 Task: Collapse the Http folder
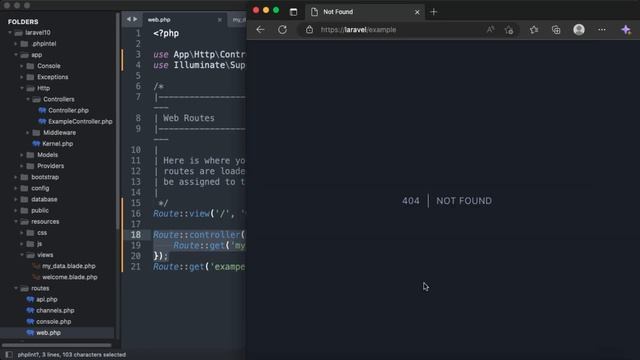(22, 88)
